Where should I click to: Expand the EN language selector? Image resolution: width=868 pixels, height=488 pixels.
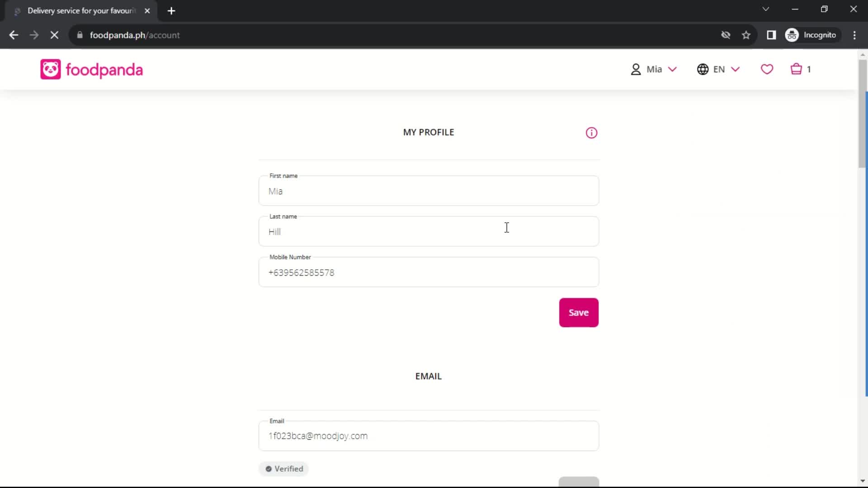[718, 69]
